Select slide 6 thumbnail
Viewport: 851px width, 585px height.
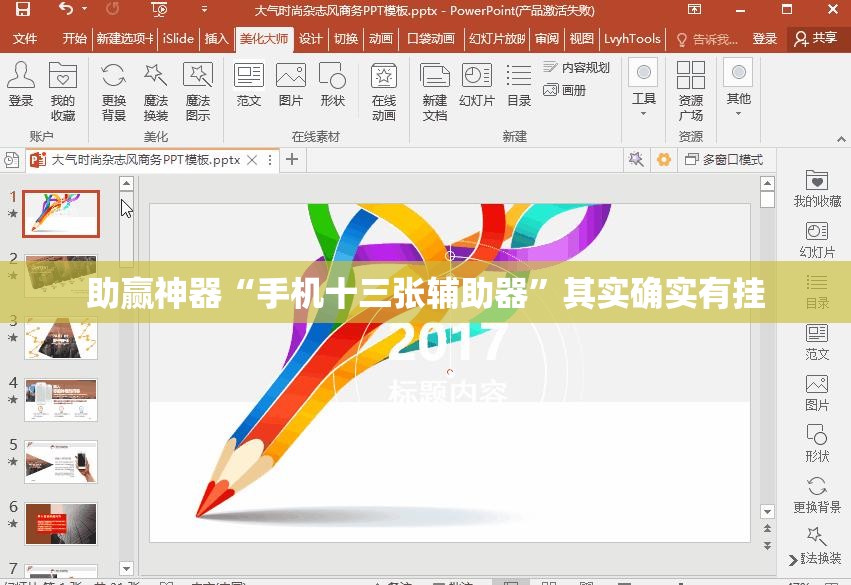[x=61, y=524]
